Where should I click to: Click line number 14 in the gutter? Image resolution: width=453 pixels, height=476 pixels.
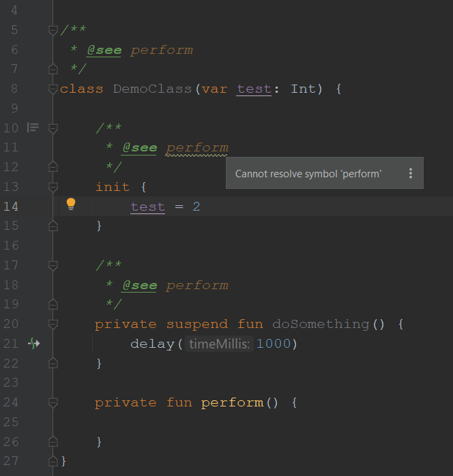[11, 207]
